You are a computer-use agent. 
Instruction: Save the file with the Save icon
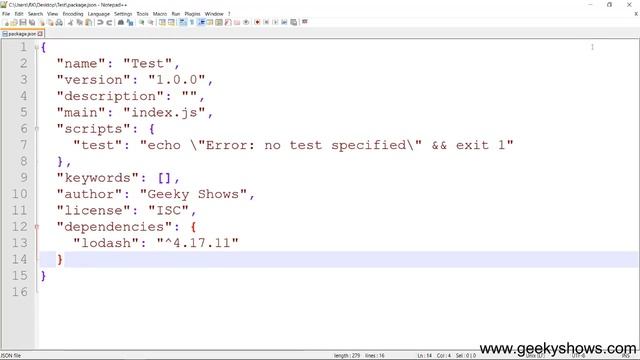click(23, 22)
